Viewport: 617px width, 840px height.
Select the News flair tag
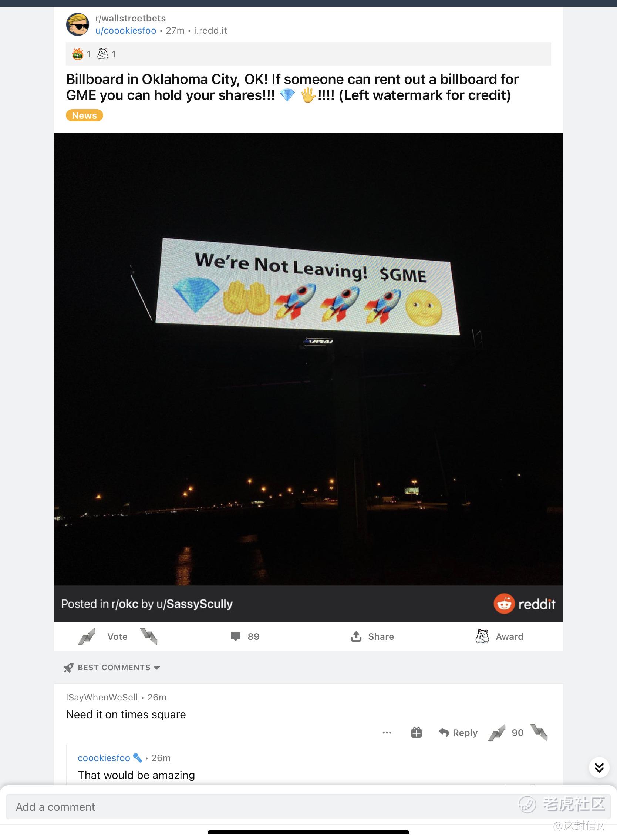click(84, 115)
